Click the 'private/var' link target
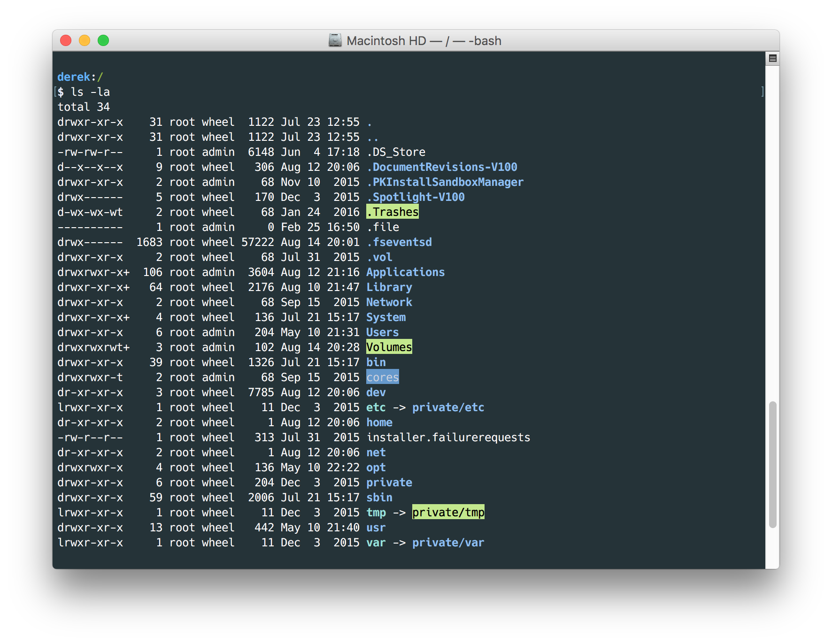This screenshot has height=644, width=832. [x=448, y=543]
